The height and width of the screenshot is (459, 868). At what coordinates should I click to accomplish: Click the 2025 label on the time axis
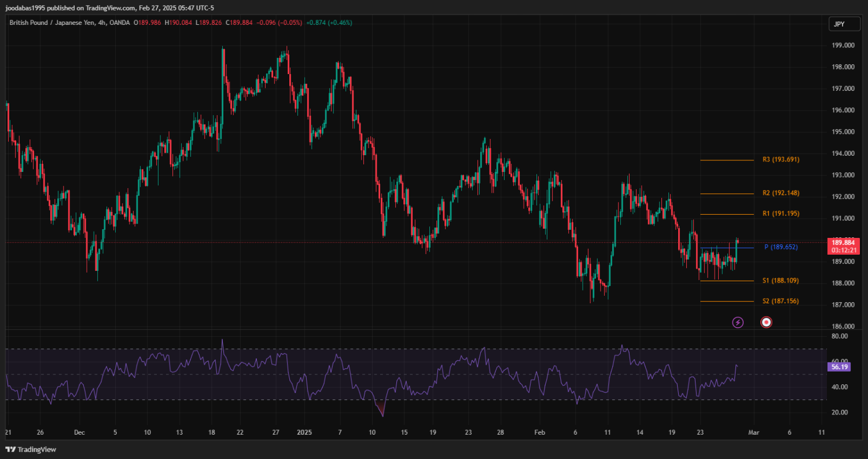[x=304, y=432]
